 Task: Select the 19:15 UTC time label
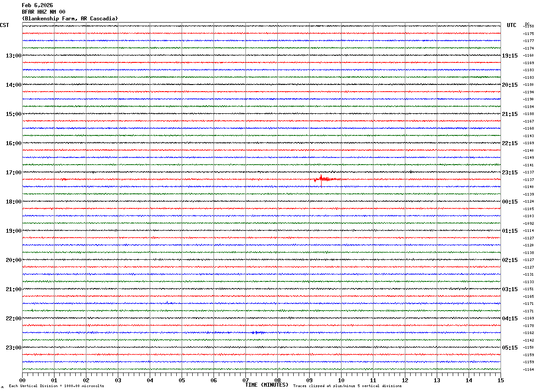pos(509,56)
